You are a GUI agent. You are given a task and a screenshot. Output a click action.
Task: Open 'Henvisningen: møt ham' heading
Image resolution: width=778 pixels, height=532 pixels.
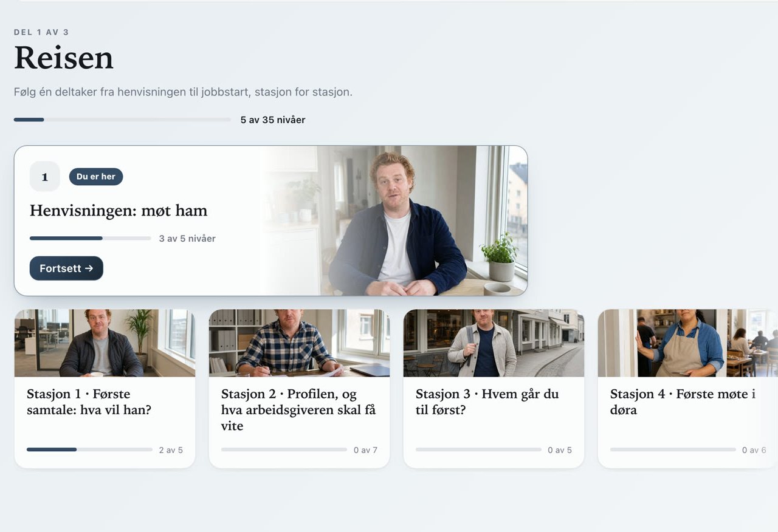(x=119, y=211)
